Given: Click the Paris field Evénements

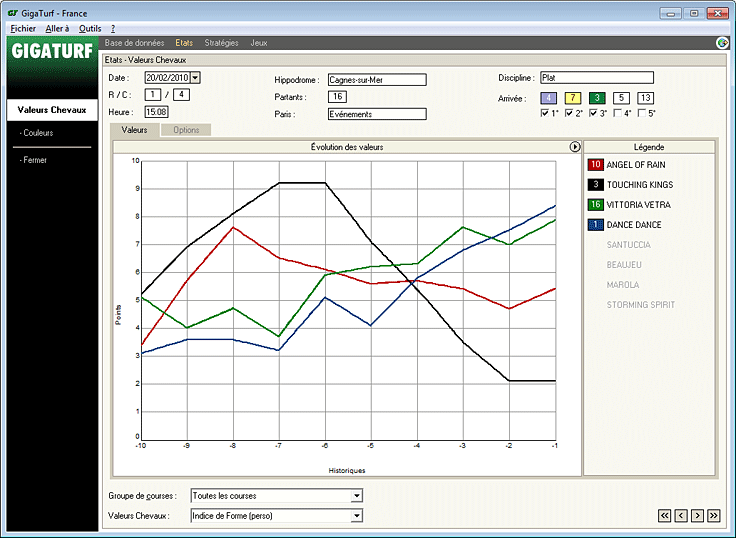Looking at the screenshot, I should (377, 114).
